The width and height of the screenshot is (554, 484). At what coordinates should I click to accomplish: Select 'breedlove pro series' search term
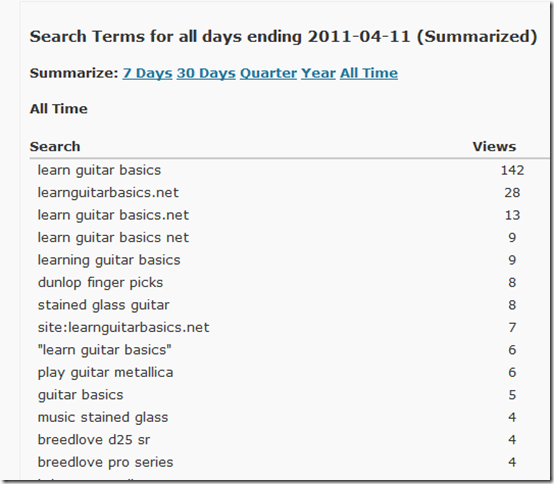click(105, 462)
